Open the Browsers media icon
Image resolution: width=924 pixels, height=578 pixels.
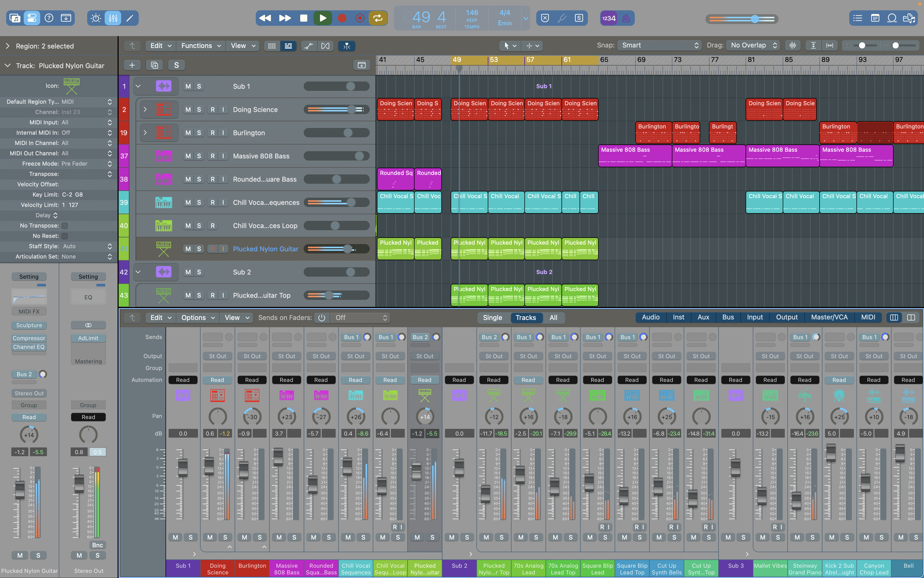(909, 18)
